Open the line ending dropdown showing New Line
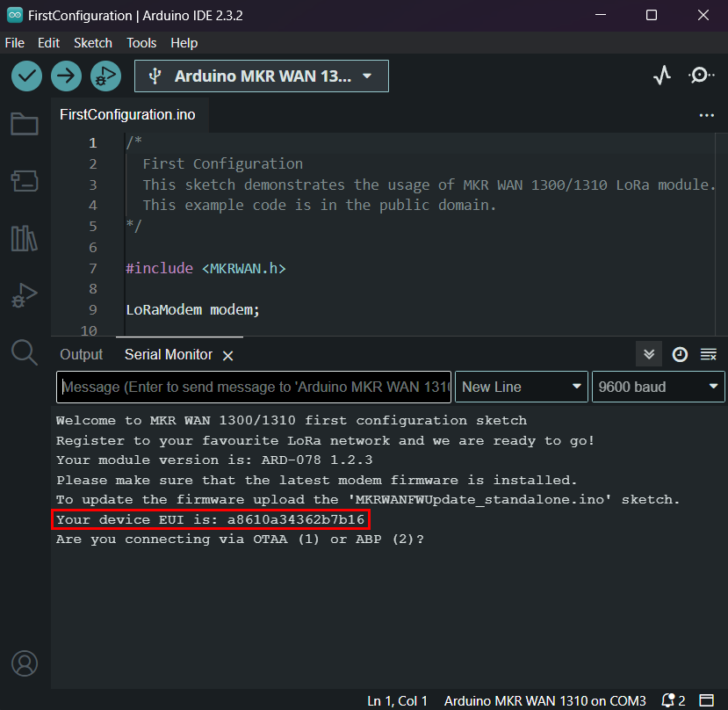The height and width of the screenshot is (710, 728). [521, 387]
